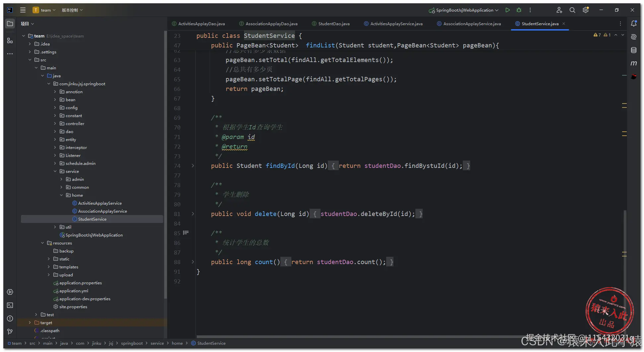This screenshot has height=352, width=644.
Task: Open the Git tool window
Action: click(x=10, y=331)
